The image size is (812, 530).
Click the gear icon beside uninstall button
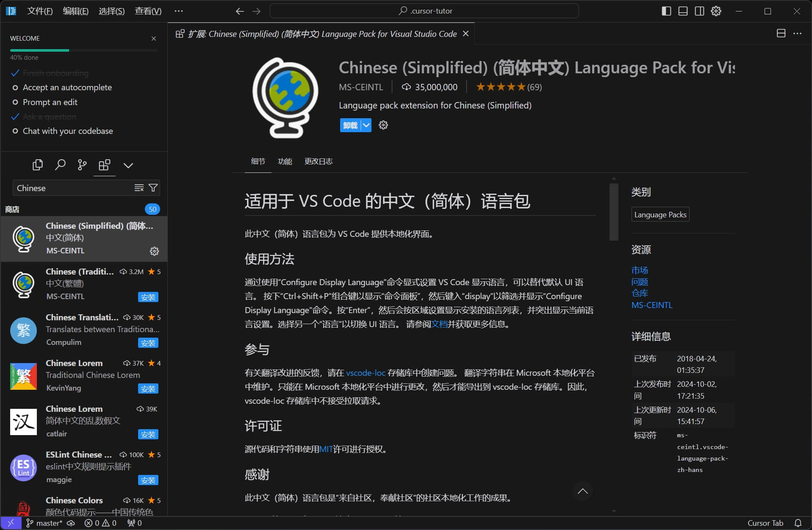383,125
